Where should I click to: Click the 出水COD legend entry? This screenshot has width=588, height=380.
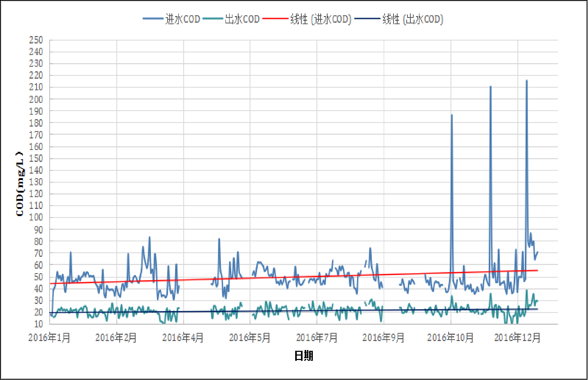point(242,19)
